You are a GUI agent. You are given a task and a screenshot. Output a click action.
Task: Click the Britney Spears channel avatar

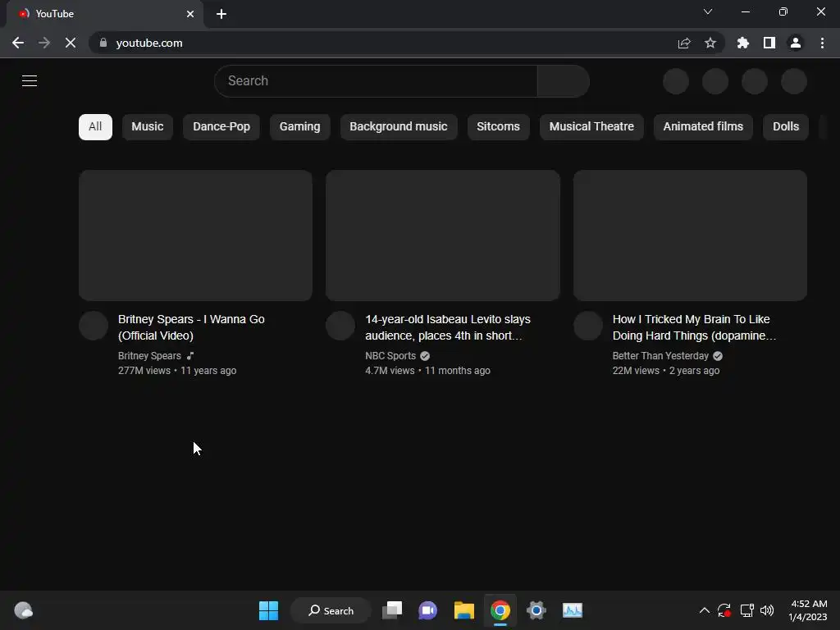[94, 326]
